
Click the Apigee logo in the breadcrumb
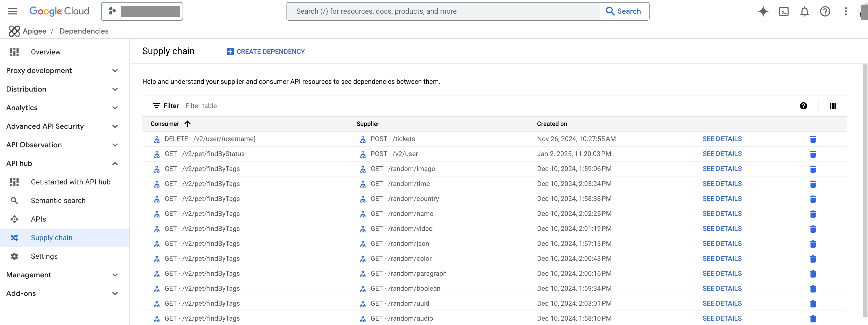point(14,31)
